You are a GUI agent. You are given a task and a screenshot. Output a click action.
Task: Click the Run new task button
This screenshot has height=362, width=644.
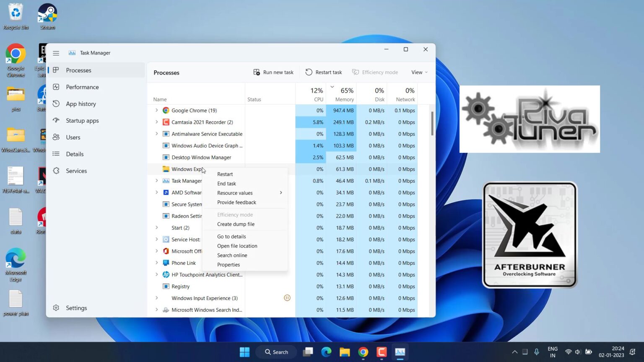pos(273,72)
